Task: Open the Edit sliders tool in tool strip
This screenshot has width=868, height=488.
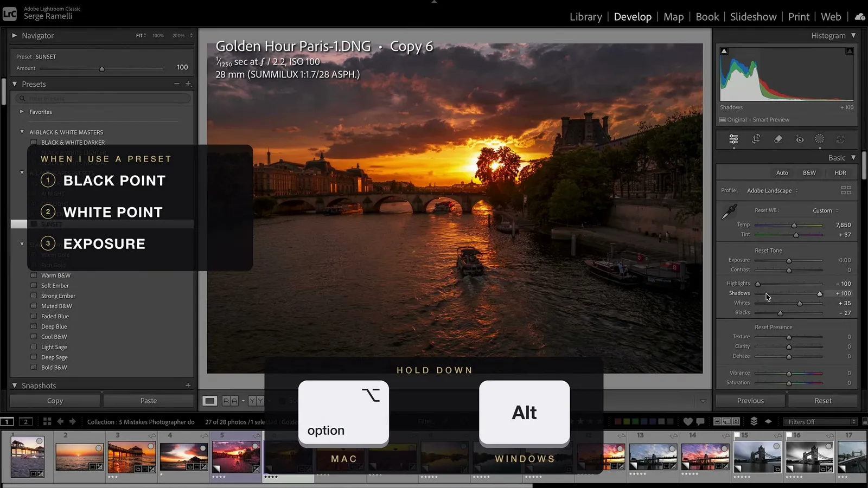Action: coord(733,139)
